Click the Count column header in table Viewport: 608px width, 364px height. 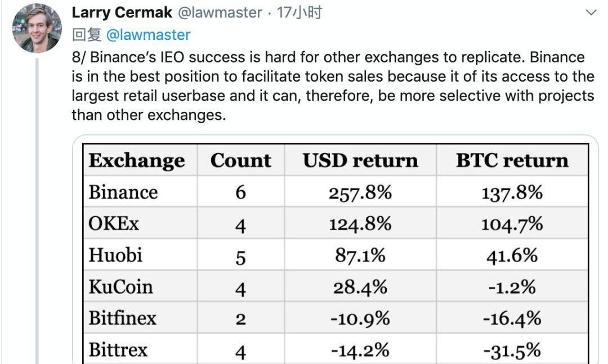[x=240, y=160]
